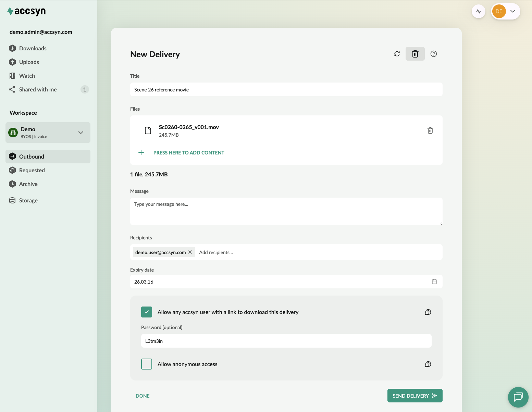Open the DE user account dropdown
Image resolution: width=532 pixels, height=412 pixels.
tap(506, 11)
